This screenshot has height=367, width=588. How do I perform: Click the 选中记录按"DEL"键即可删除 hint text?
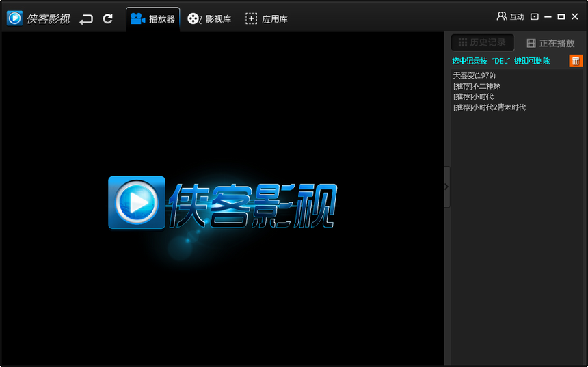click(500, 61)
